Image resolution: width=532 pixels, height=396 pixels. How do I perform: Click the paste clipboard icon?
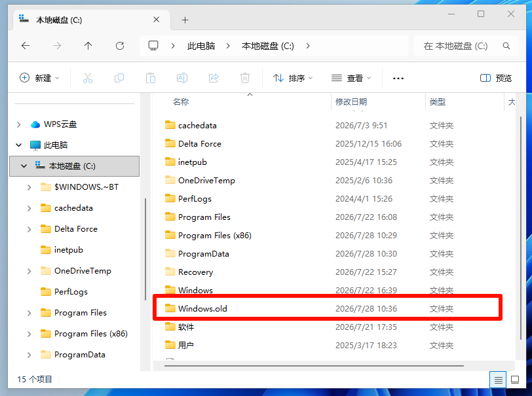point(151,79)
